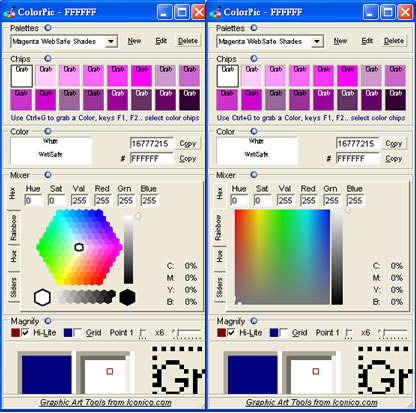Toggle Hi-Lite checkbox in left window
416x413 pixels.
[x=25, y=332]
